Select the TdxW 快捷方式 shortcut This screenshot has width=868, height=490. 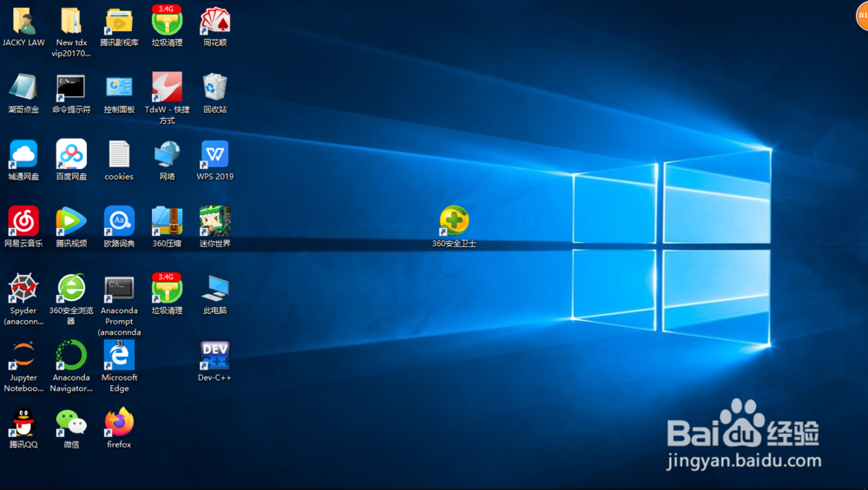tap(167, 88)
